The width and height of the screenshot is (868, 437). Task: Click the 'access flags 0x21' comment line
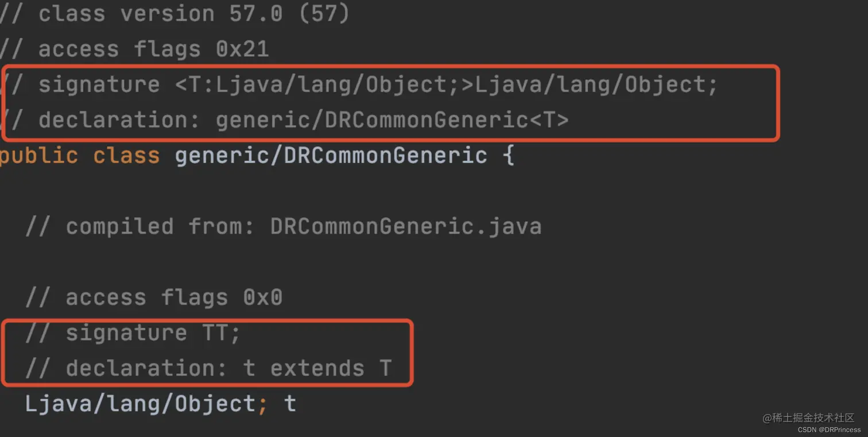pos(134,49)
